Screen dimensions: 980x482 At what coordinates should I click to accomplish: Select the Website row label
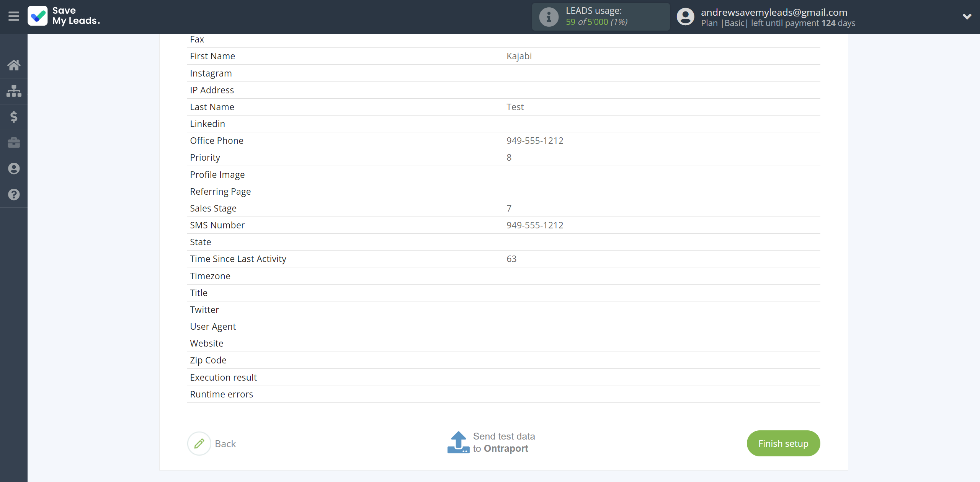click(x=207, y=343)
